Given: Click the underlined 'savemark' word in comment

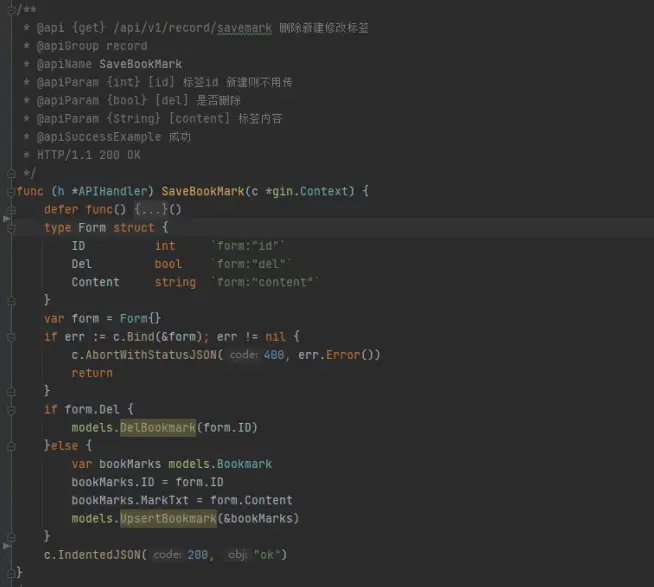Looking at the screenshot, I should [x=243, y=28].
